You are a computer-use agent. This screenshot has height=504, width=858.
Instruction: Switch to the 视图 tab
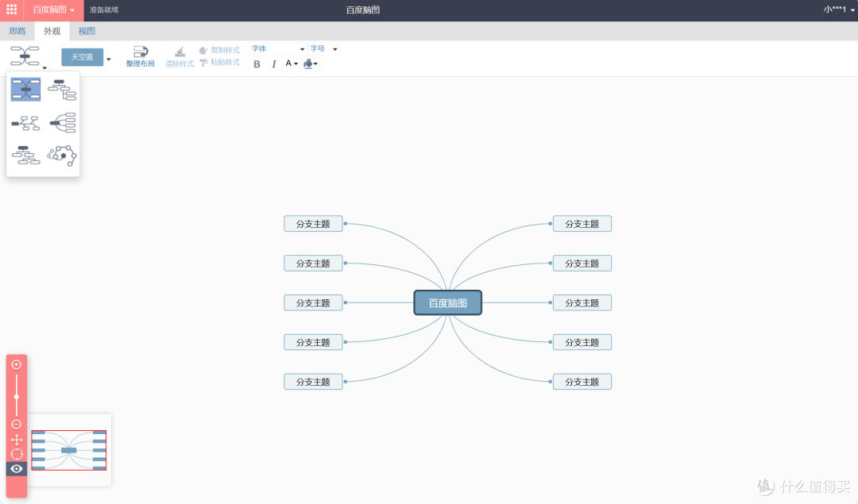87,31
